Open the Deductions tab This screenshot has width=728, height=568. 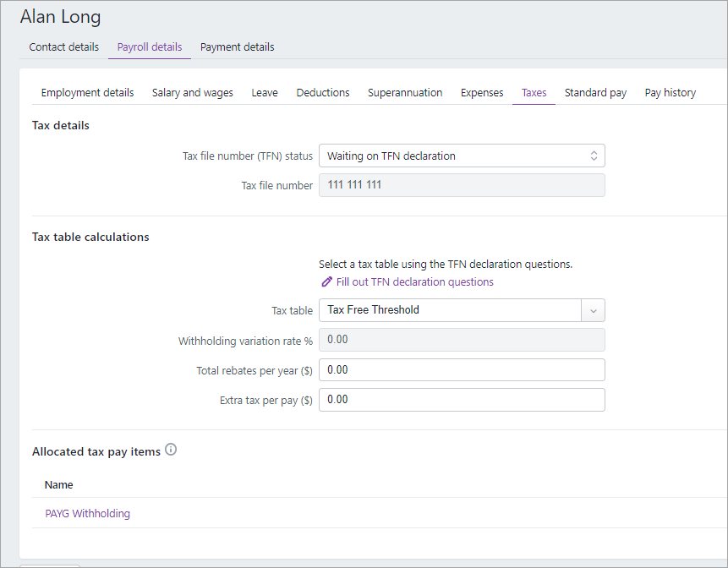point(322,92)
